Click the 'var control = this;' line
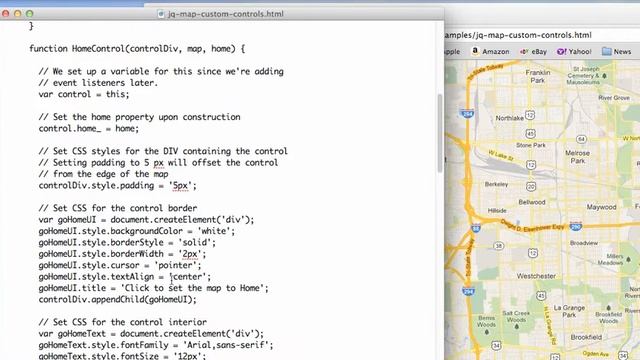This screenshot has height=360, width=640. pos(84,94)
